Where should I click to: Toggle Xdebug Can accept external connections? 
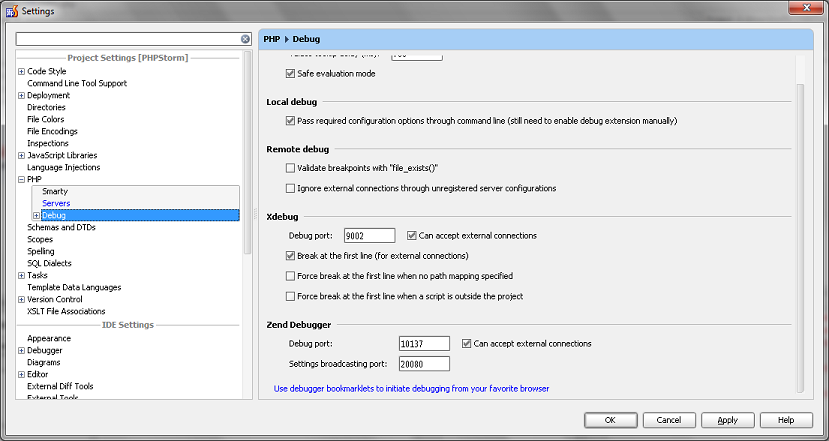(x=412, y=236)
